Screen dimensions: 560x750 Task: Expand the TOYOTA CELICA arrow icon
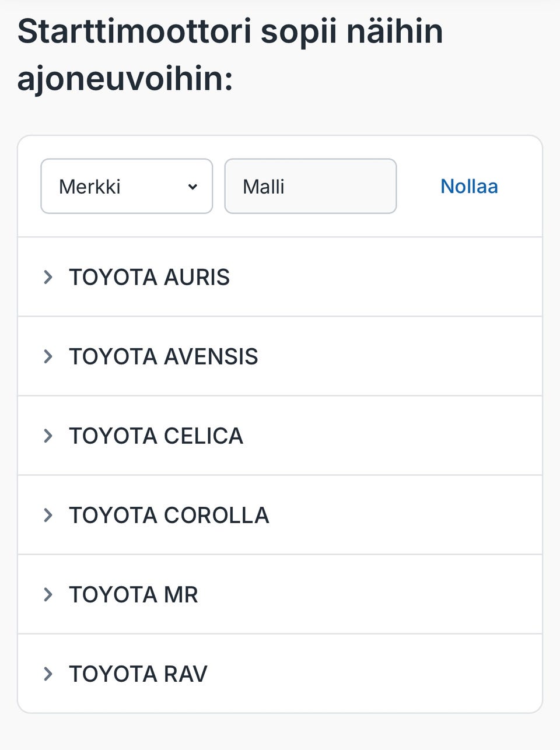pyautogui.click(x=48, y=436)
